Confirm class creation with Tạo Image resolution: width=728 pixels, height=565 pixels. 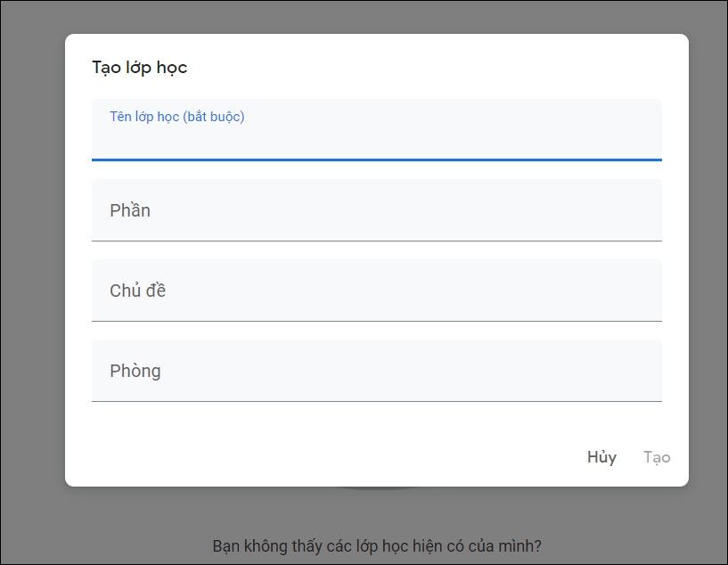[657, 457]
